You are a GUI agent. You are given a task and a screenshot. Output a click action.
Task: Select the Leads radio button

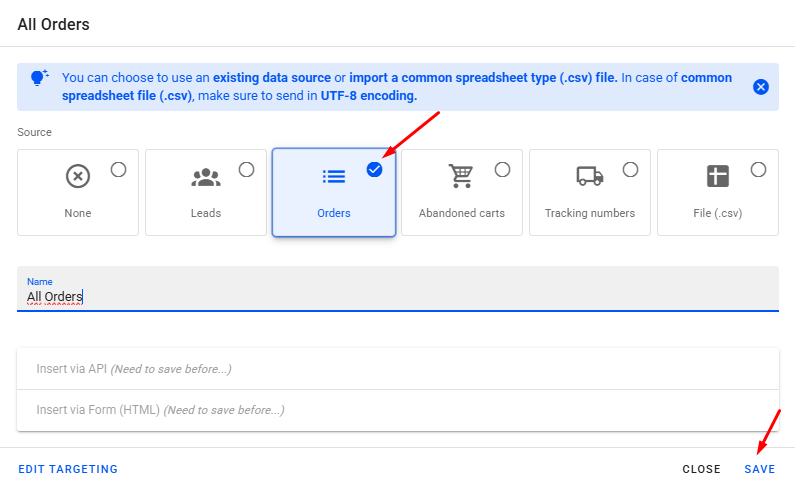[x=246, y=170]
